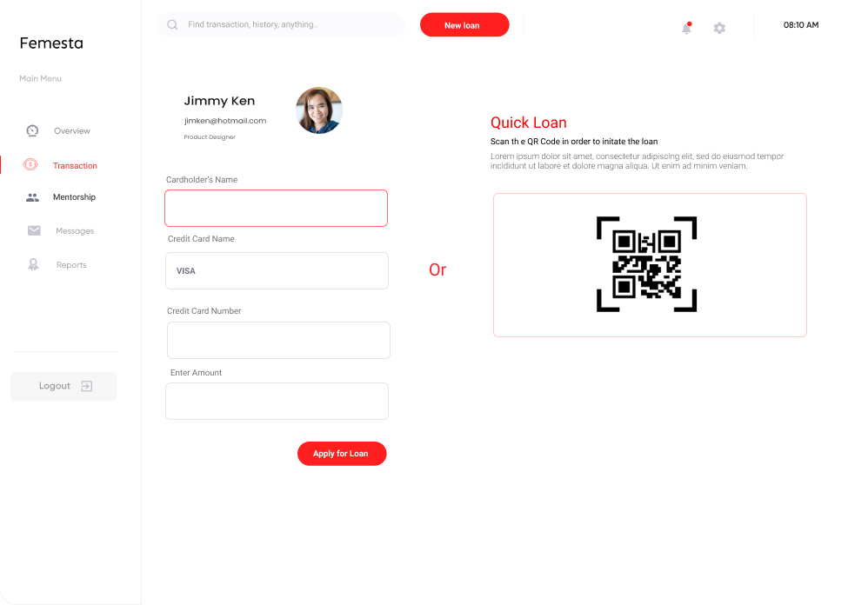Open the Reports section
The image size is (868, 605).
coord(71,265)
